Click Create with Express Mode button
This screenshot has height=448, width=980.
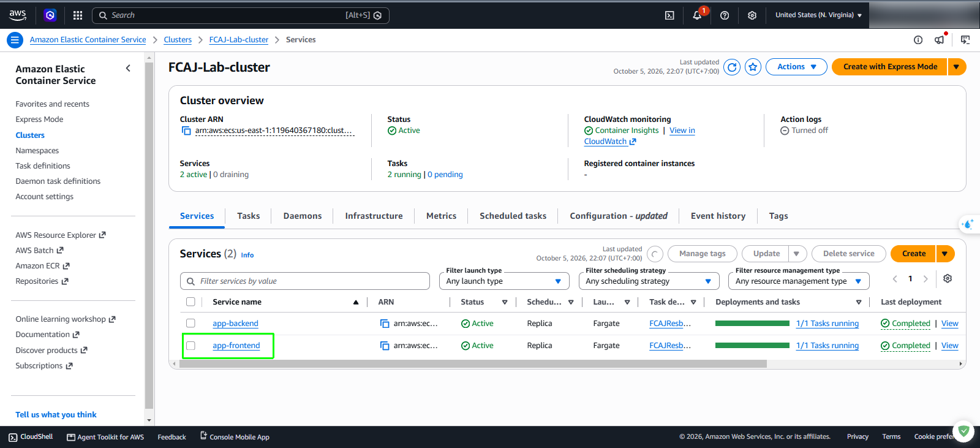pos(890,67)
